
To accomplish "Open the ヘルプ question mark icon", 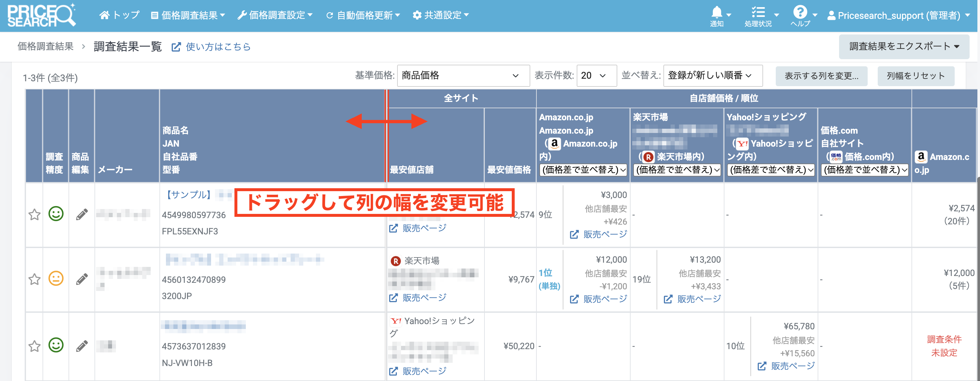I will (800, 12).
